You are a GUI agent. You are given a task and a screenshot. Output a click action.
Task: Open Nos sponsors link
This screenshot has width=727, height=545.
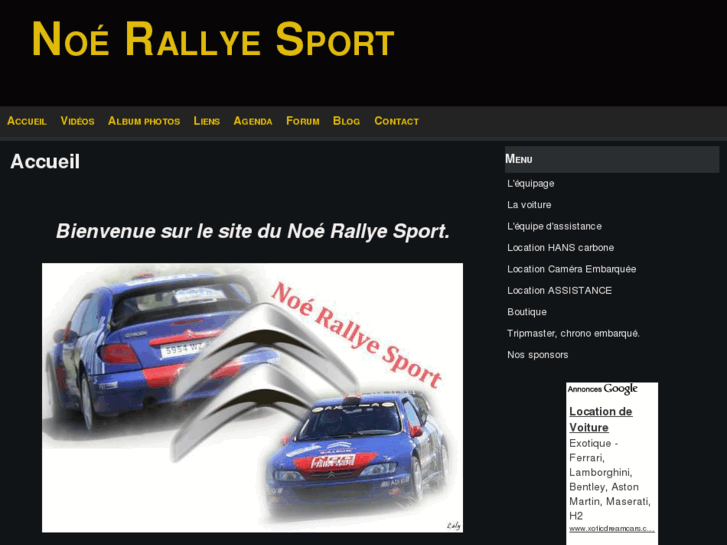point(538,355)
